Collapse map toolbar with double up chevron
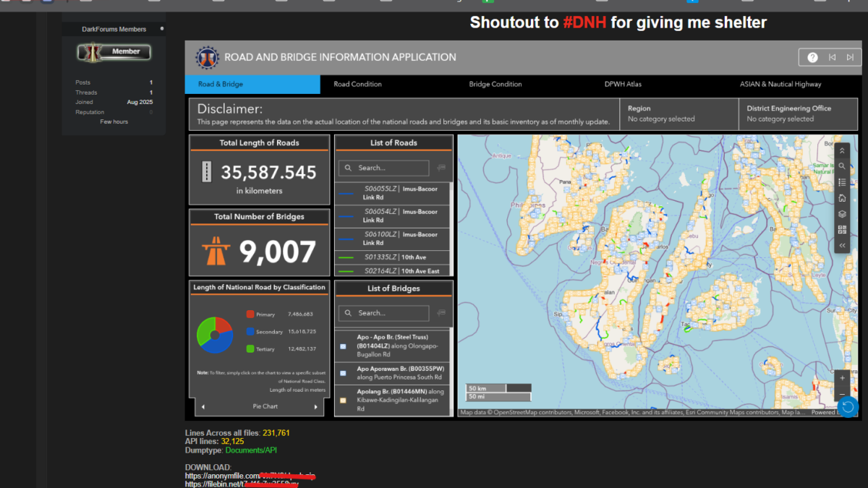Screen dimensions: 868x488 tap(842, 151)
